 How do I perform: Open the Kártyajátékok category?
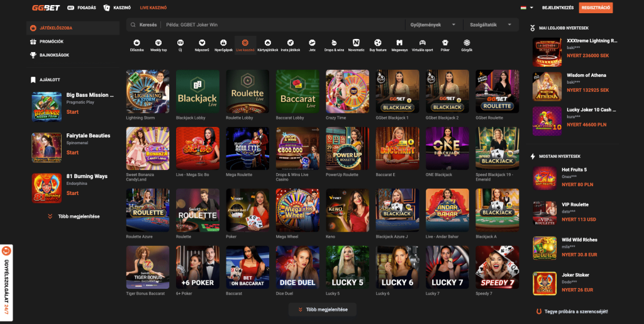coord(267,45)
